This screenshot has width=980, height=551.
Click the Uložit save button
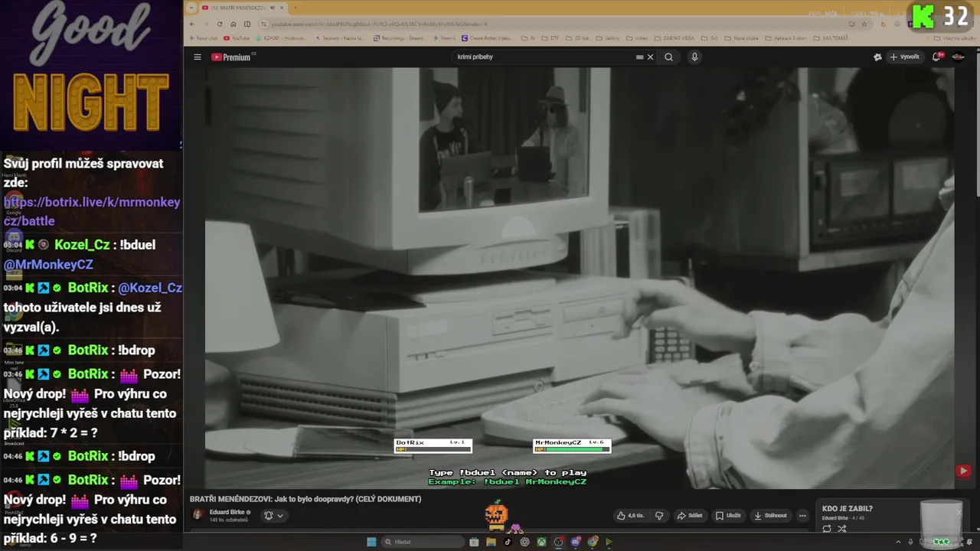[728, 515]
